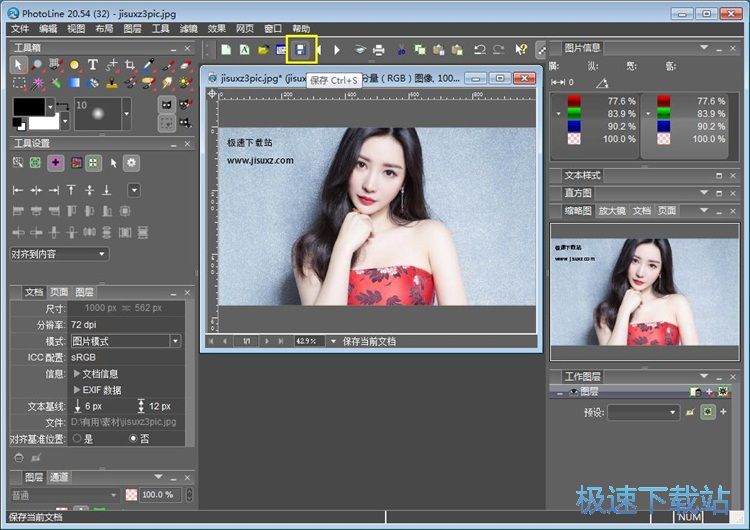Open the 效果 menu
Screen dimensions: 750x530
[216, 29]
